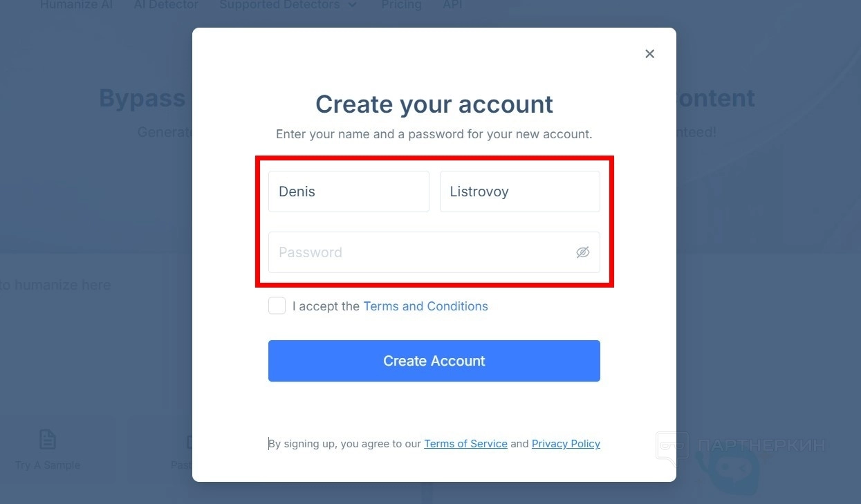861x504 pixels.
Task: Click the Try A Sample document icon
Action: tap(47, 439)
